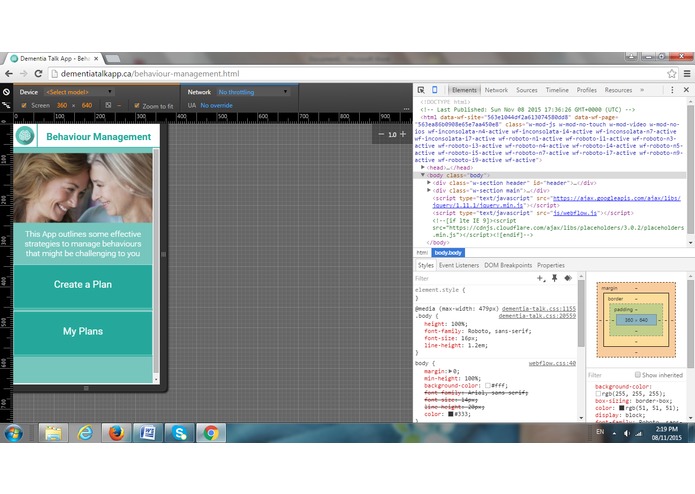
Task: Open the webflow.css:40 source link
Action: (552, 363)
